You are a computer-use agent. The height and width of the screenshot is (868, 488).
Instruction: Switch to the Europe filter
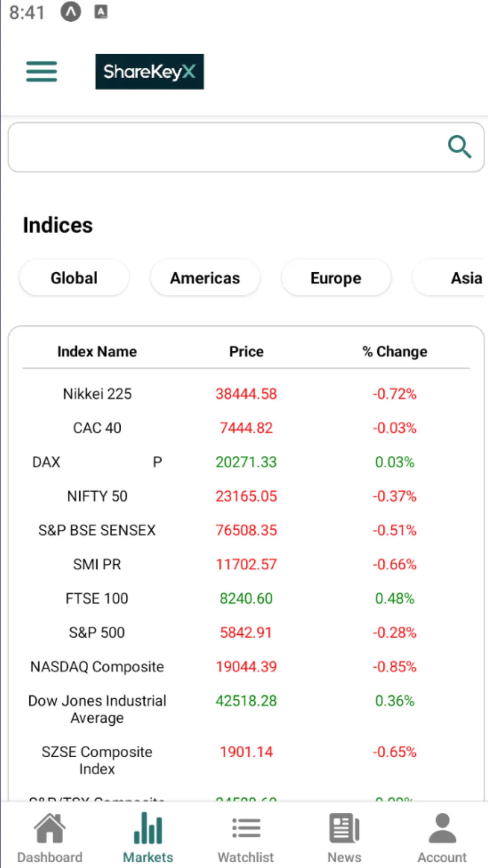(336, 278)
